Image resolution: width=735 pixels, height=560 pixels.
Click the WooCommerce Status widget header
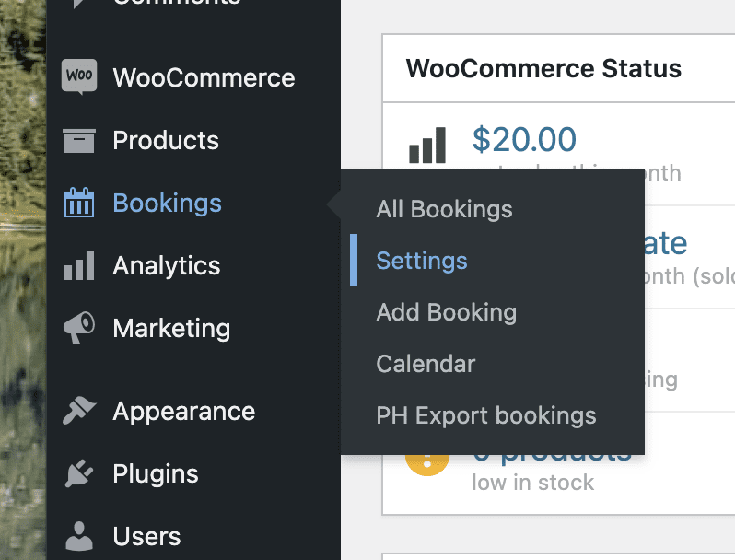click(543, 68)
